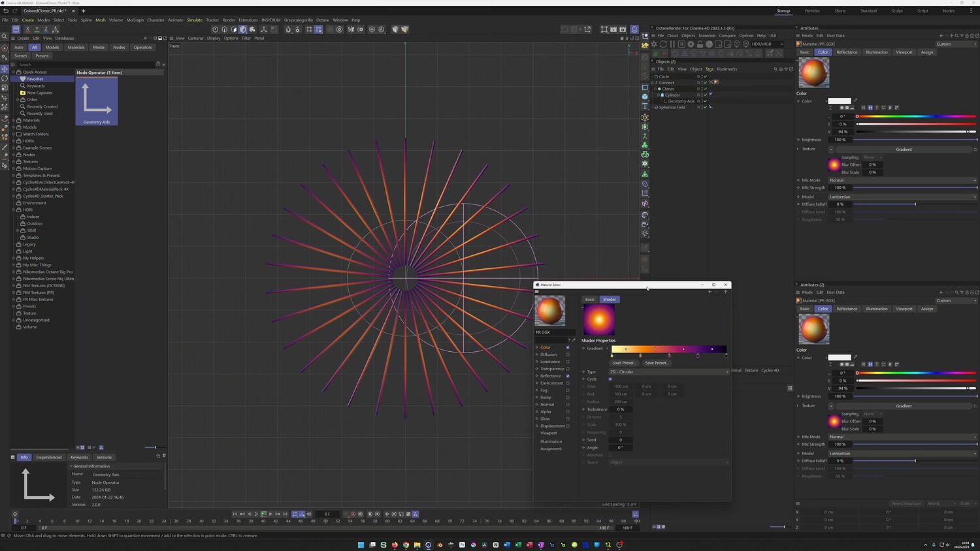Image resolution: width=980 pixels, height=551 pixels.
Task: Click search icon in Objects manager
Action: 776,69
